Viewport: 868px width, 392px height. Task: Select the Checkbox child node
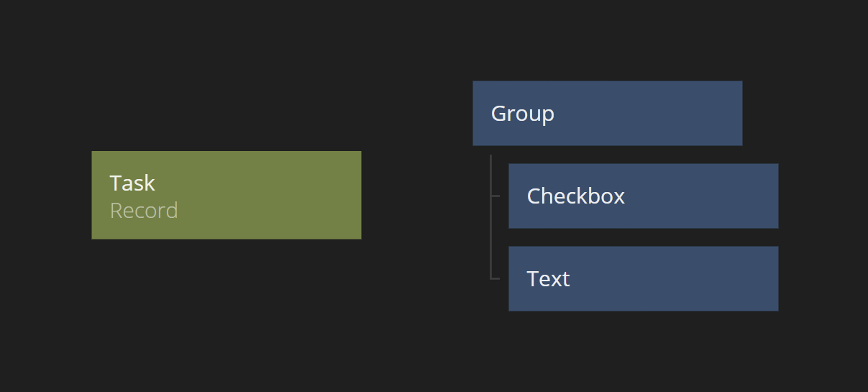643,196
